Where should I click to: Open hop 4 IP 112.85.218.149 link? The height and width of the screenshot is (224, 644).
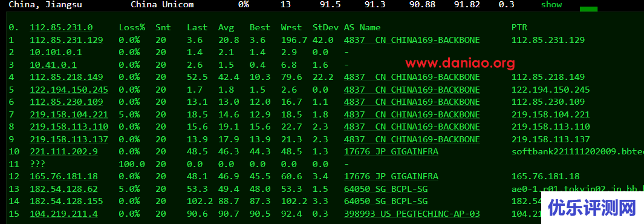click(x=67, y=77)
